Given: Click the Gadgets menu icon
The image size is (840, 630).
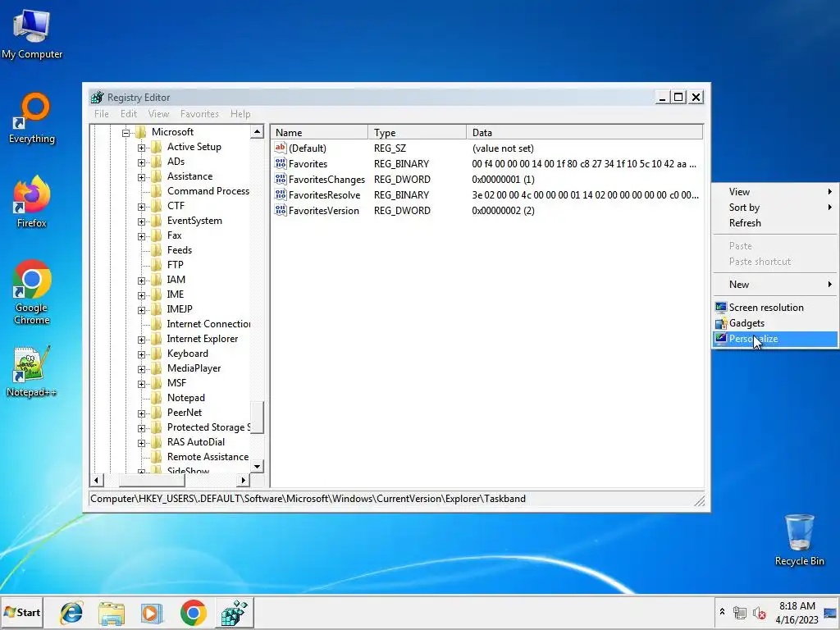Looking at the screenshot, I should [x=721, y=323].
